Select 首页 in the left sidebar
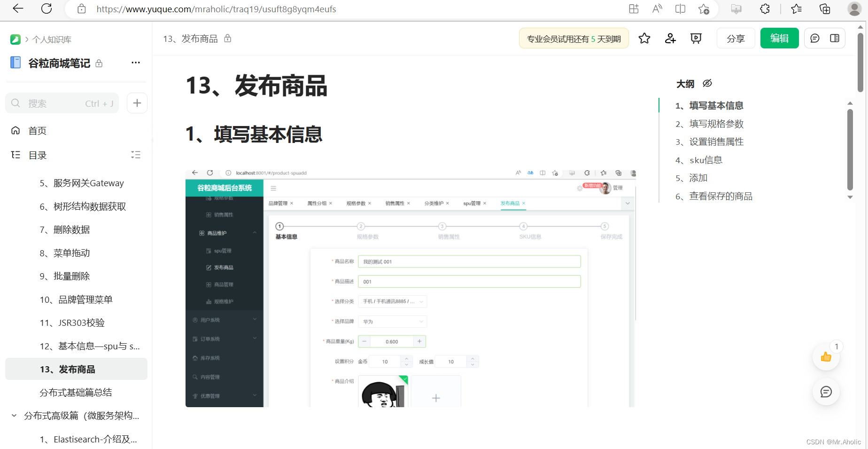 37,130
